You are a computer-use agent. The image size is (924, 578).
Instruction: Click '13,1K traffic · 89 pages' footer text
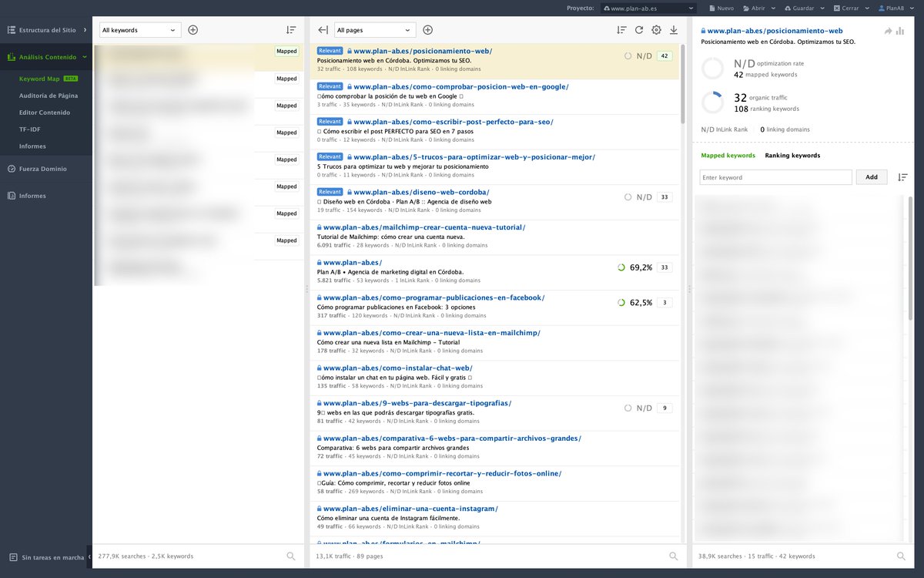349,556
